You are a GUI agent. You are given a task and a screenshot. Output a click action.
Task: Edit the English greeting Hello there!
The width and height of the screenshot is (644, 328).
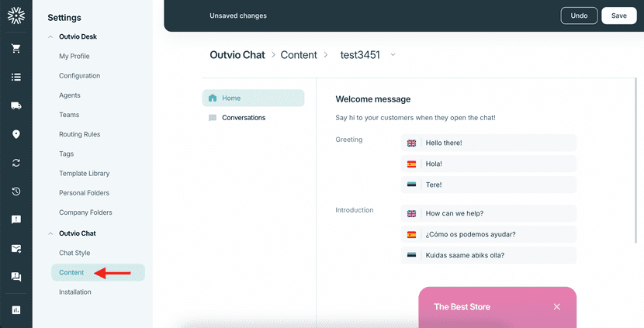(x=489, y=143)
